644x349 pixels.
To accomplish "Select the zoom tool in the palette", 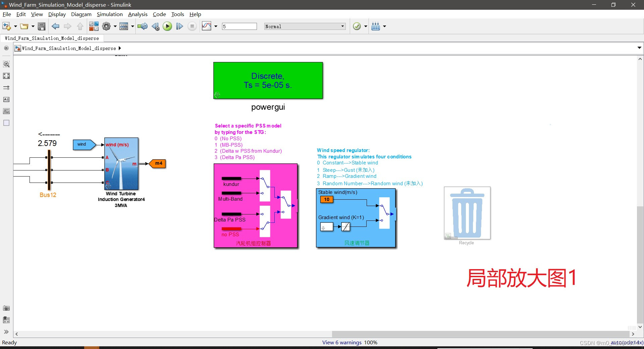I will (6, 64).
